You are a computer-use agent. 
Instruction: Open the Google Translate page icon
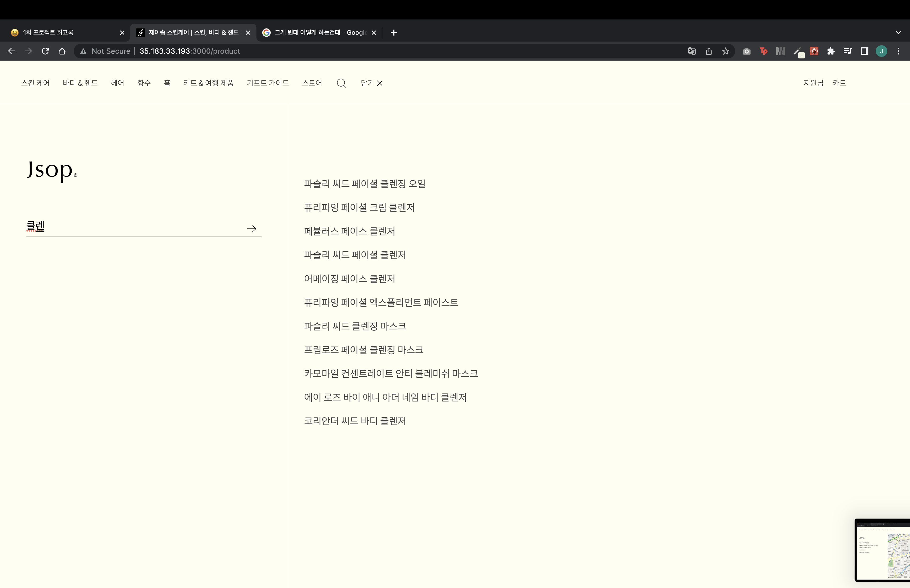(x=691, y=51)
